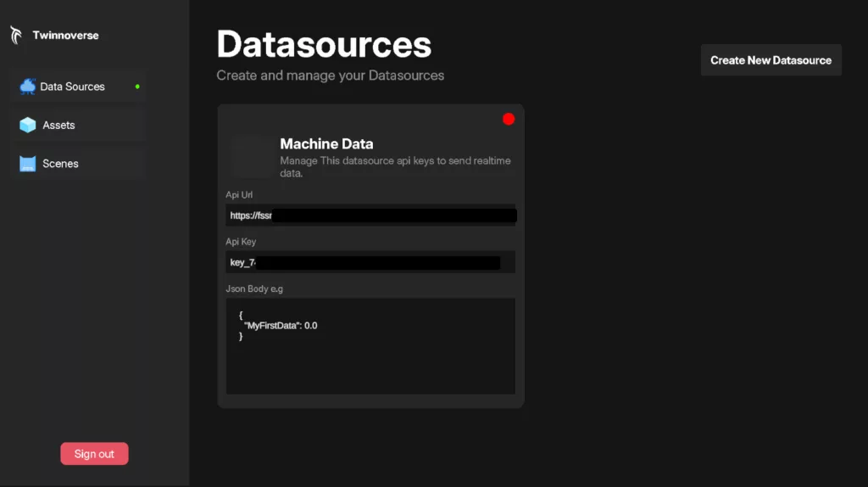
Task: Go to the Scenes section
Action: click(78, 164)
